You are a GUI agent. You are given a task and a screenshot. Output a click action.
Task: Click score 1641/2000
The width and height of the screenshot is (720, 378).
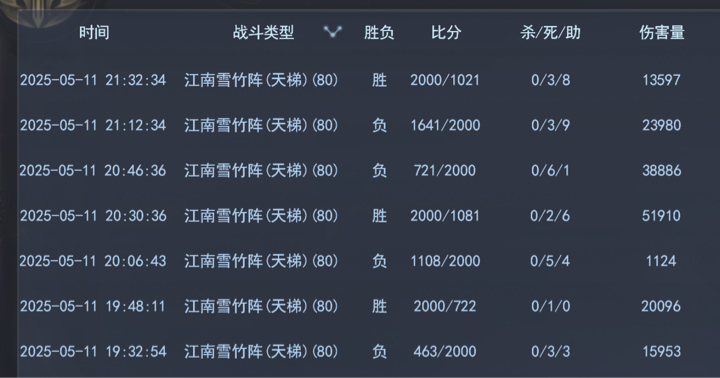[445, 125]
